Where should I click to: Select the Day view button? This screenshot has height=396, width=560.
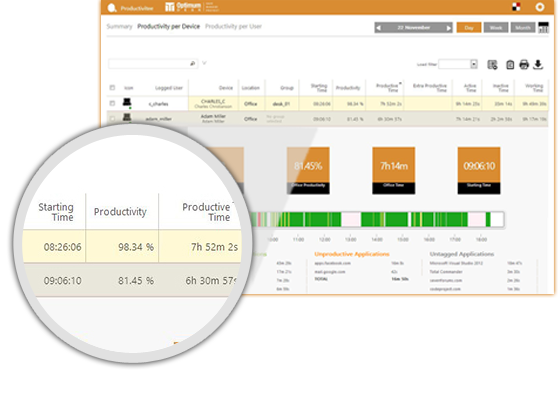469,28
